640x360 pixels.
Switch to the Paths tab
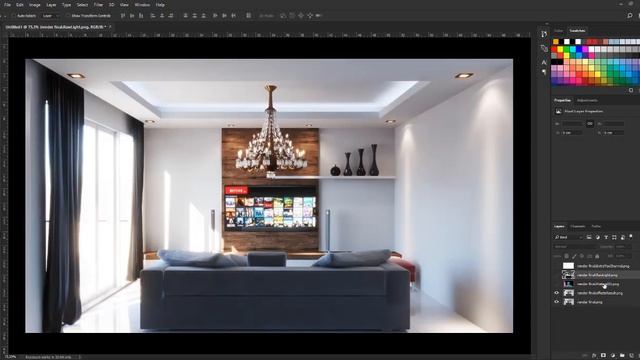(596, 226)
